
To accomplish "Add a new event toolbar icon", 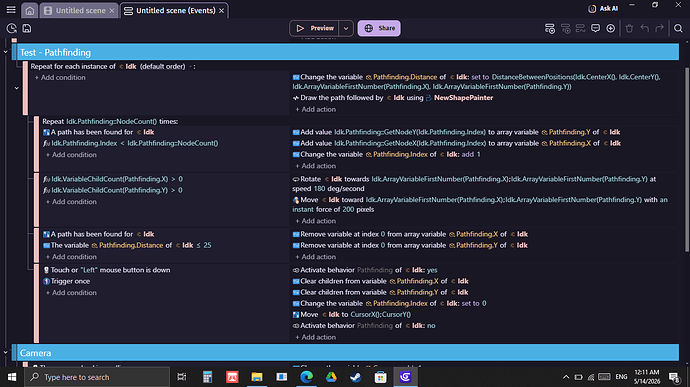I will 550,29.
